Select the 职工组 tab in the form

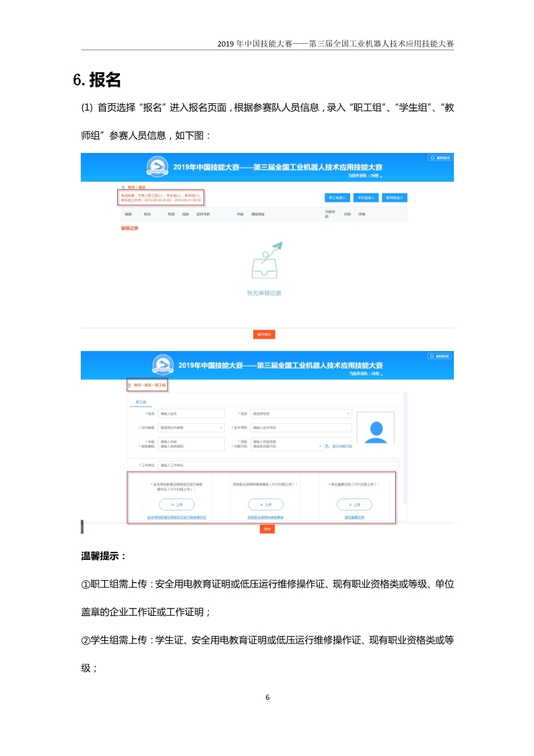141,402
